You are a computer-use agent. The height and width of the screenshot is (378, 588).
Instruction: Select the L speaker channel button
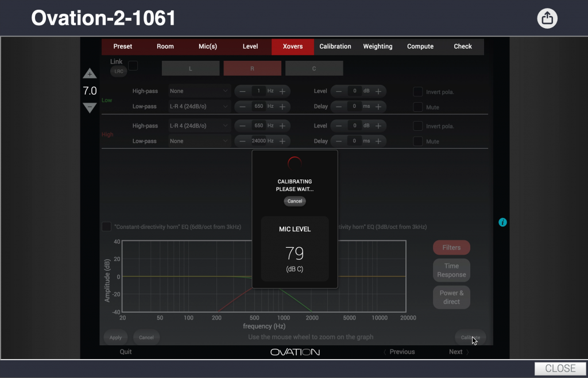tap(191, 69)
